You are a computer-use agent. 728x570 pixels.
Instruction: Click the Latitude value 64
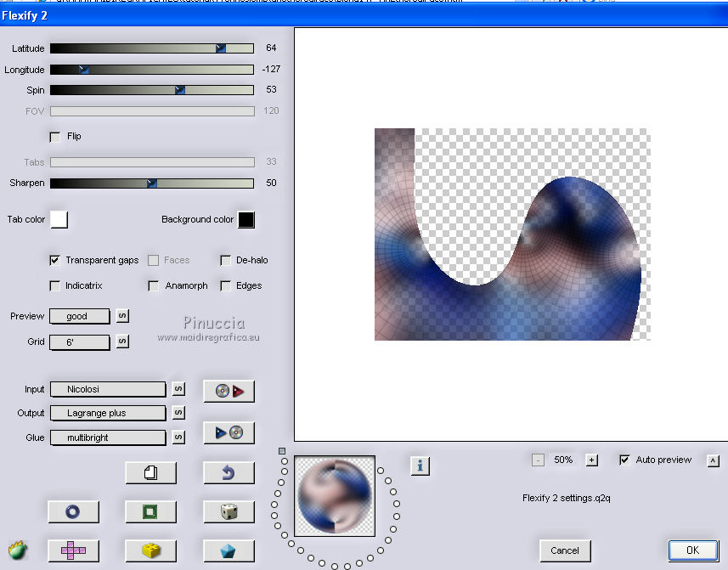click(271, 48)
